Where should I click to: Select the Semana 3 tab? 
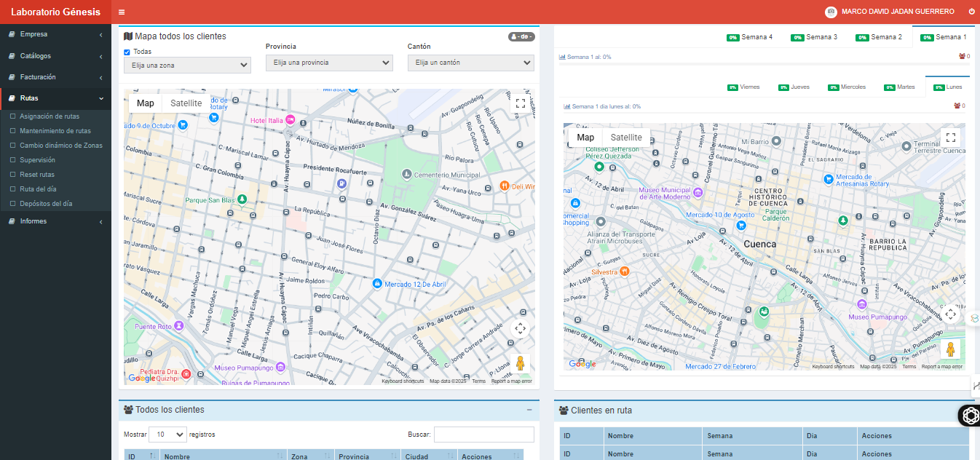[x=815, y=37]
